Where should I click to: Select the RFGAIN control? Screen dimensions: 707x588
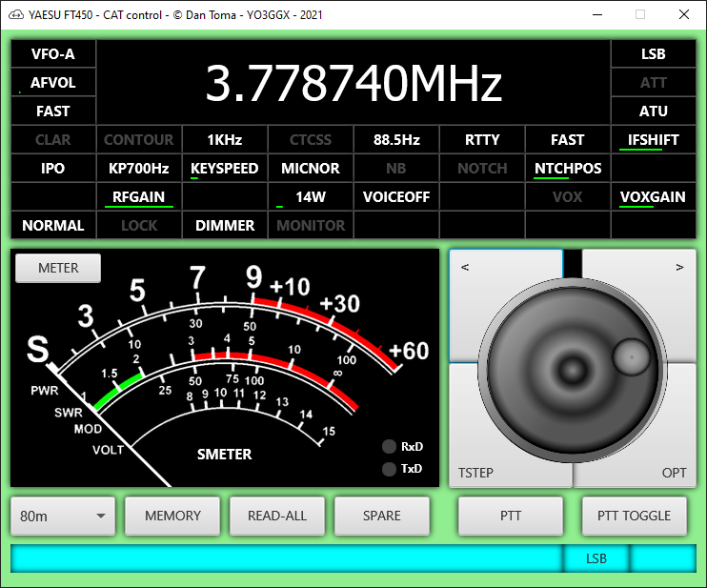click(x=139, y=196)
